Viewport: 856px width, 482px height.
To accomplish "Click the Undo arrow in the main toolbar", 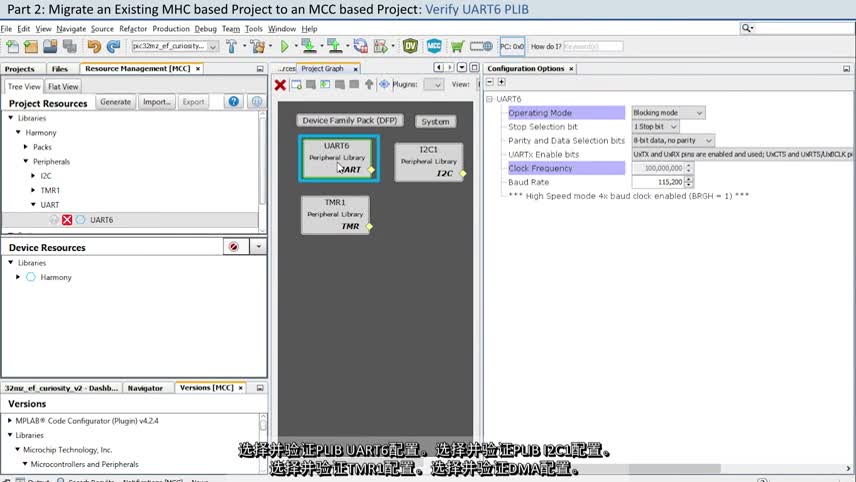I will [x=93, y=46].
